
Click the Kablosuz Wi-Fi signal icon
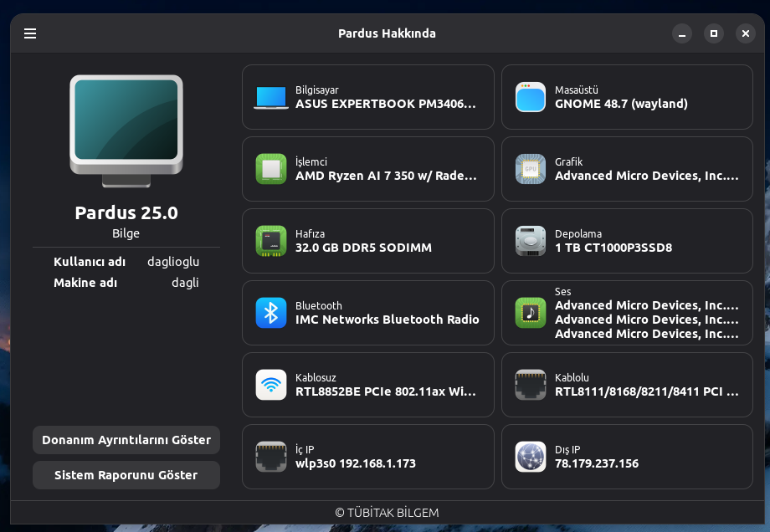coord(270,385)
